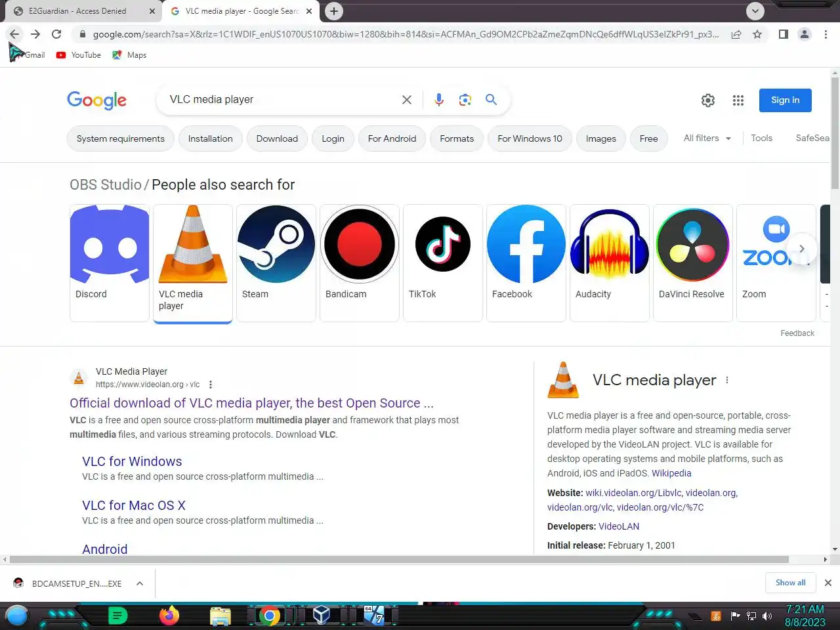Screen dimensions: 840x630
Task: Open search Tools
Action: (x=761, y=138)
